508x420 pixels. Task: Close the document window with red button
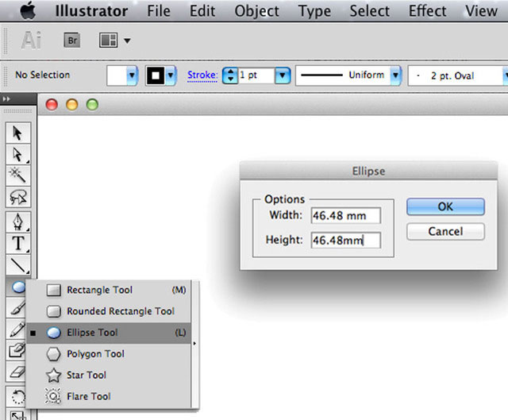(52, 105)
